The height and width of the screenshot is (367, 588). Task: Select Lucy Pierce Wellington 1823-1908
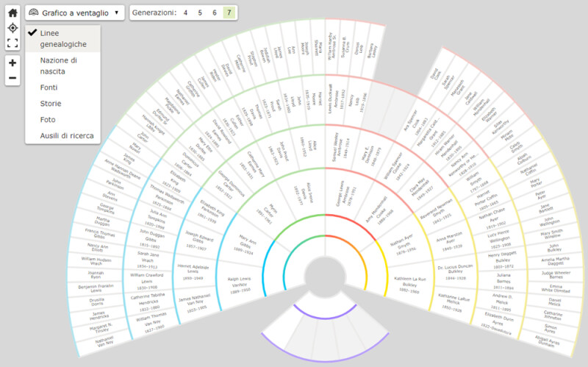[498, 240]
